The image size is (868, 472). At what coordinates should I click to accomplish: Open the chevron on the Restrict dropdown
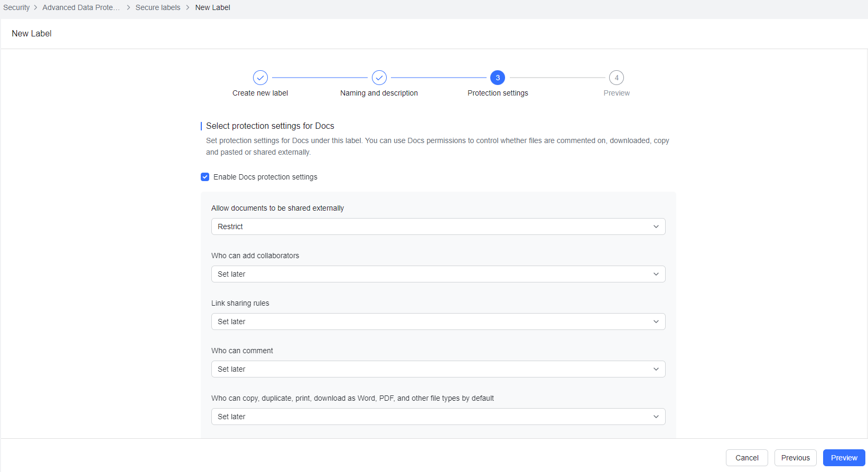[x=656, y=226]
